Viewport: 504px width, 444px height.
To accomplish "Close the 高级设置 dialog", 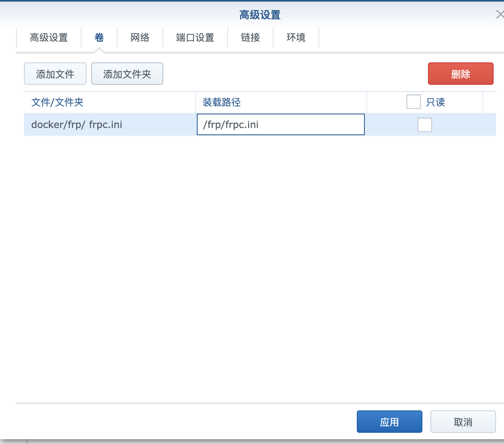I will 500,15.
